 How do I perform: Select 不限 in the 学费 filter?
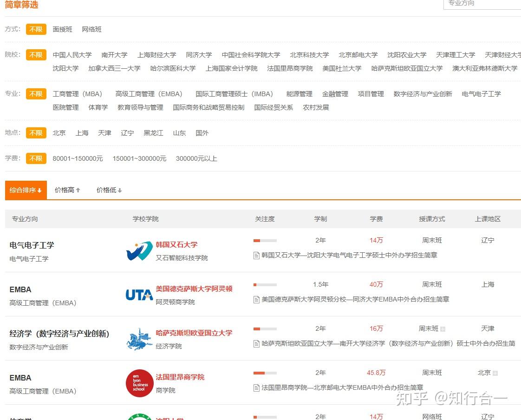point(36,158)
